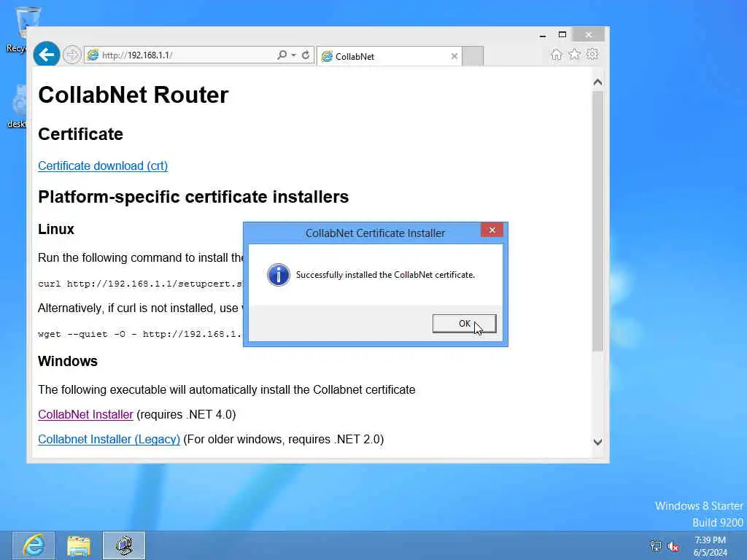
Task: Click the browser forward arrow button
Action: pos(72,55)
